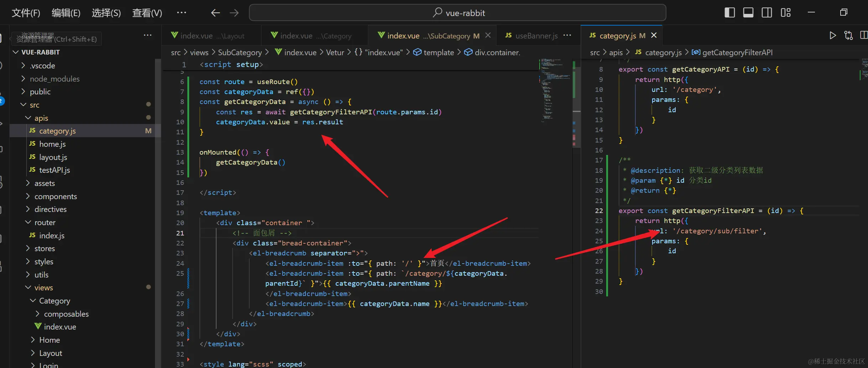The height and width of the screenshot is (368, 868).
Task: Go back with the left arrow
Action: pos(215,13)
